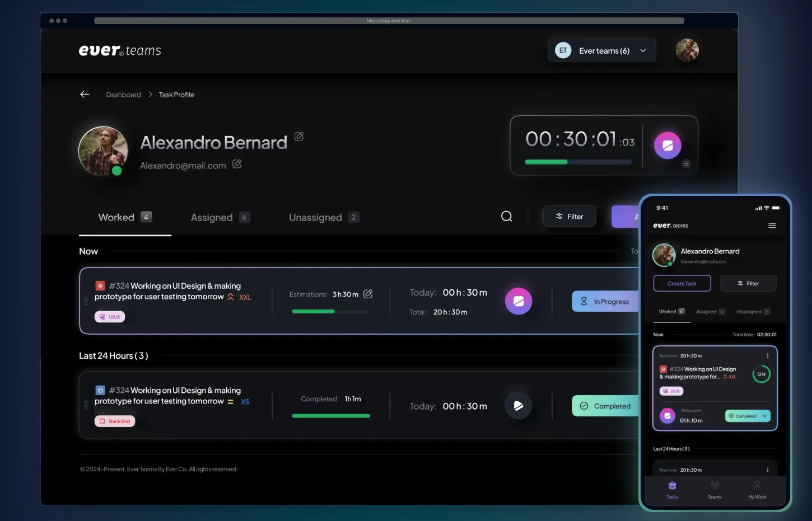Image resolution: width=812 pixels, height=521 pixels.
Task: Expand the Ever teams (6) dropdown
Action: 602,50
